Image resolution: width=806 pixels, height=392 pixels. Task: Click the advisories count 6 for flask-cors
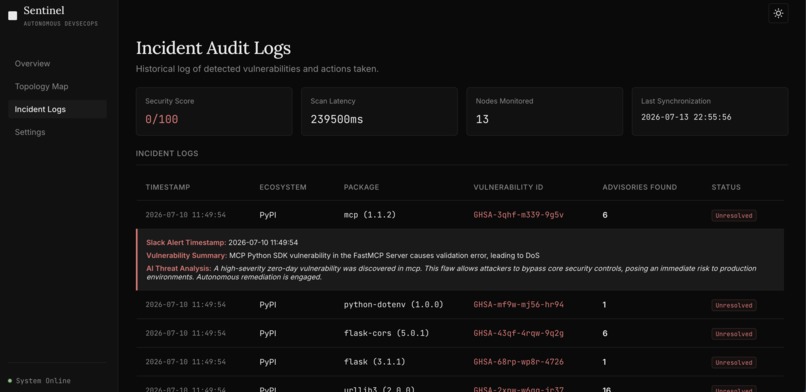click(x=604, y=333)
